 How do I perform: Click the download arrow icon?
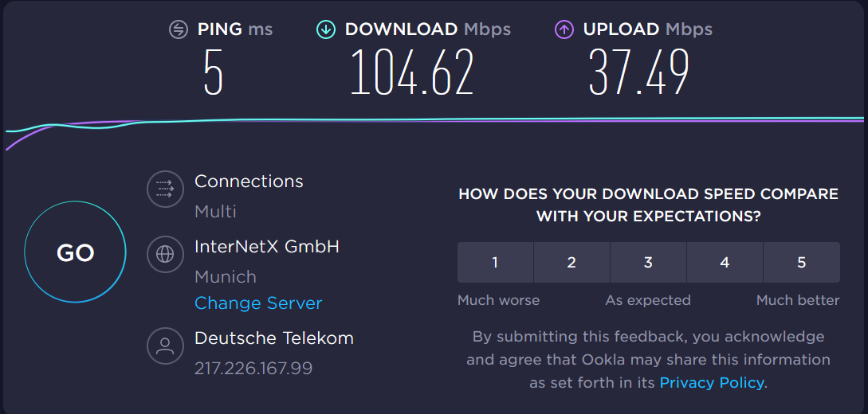pyautogui.click(x=325, y=29)
